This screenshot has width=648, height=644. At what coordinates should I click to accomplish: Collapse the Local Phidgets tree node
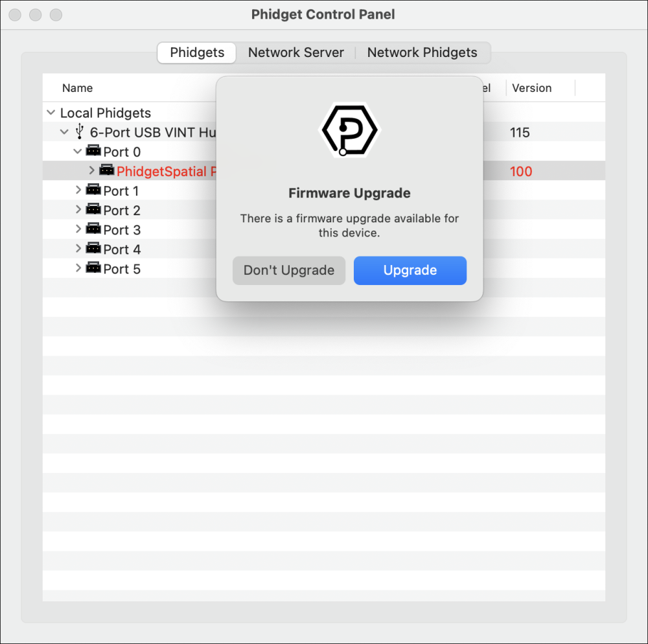[x=51, y=112]
